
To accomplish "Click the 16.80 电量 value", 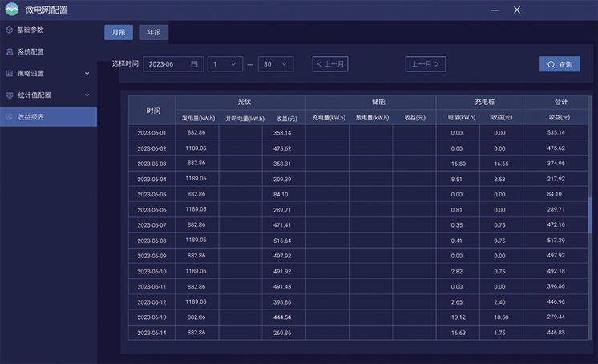I will point(459,164).
